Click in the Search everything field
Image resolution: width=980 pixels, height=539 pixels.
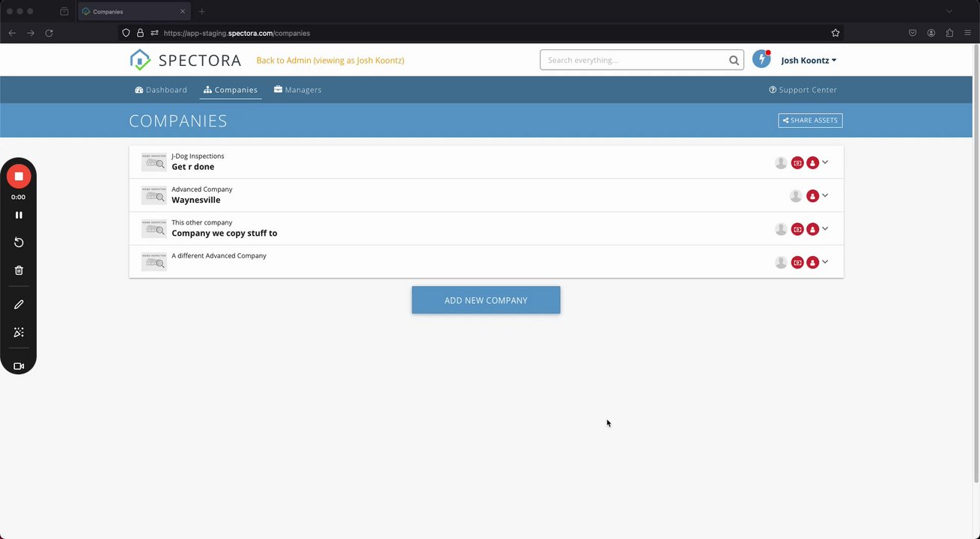click(634, 61)
